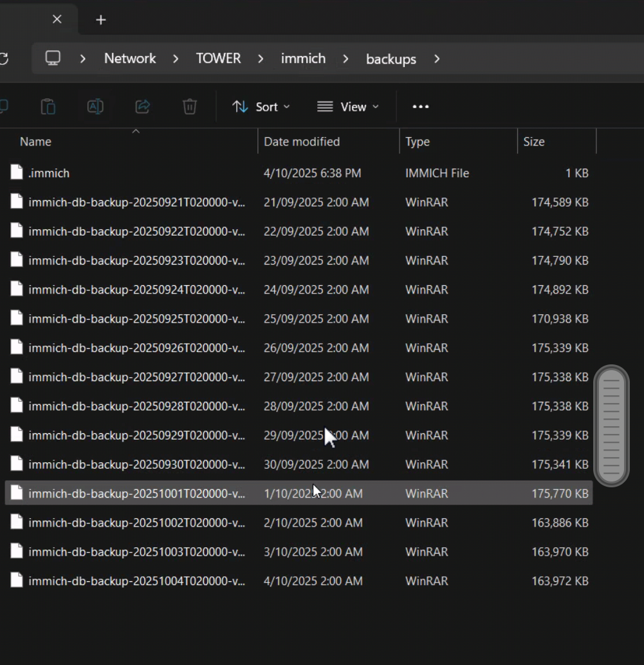Select the .immich file
The height and width of the screenshot is (665, 644).
coord(49,173)
